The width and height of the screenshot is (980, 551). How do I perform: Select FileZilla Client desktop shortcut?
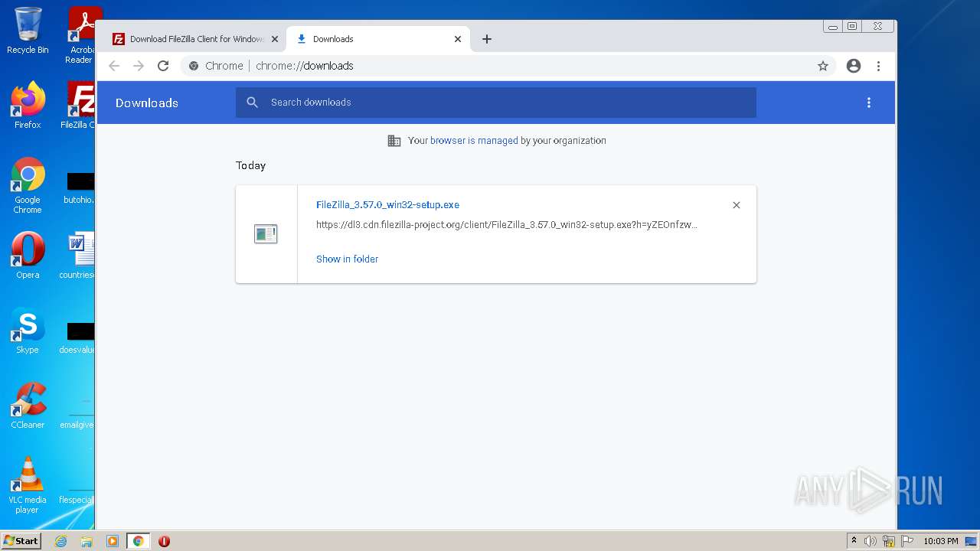(80, 106)
